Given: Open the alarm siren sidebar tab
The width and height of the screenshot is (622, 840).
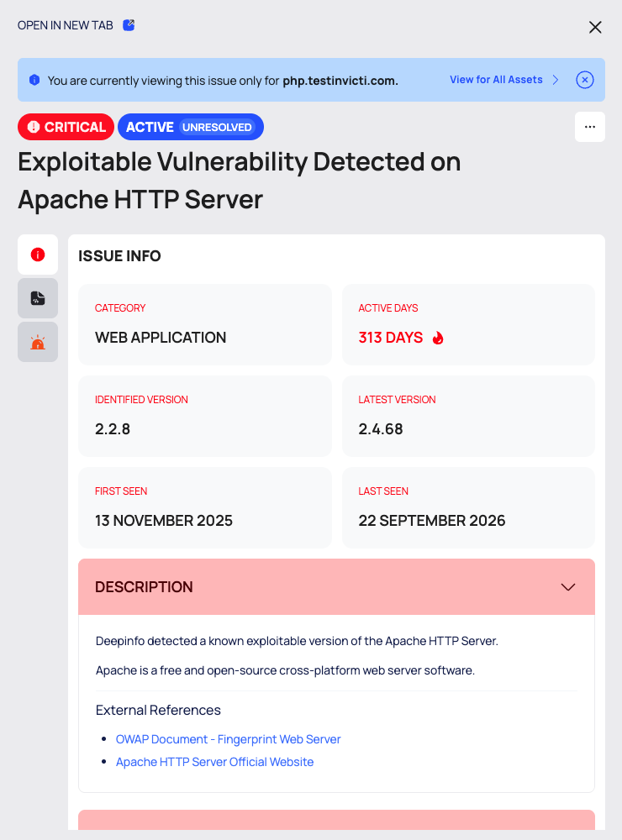Looking at the screenshot, I should click(x=38, y=343).
